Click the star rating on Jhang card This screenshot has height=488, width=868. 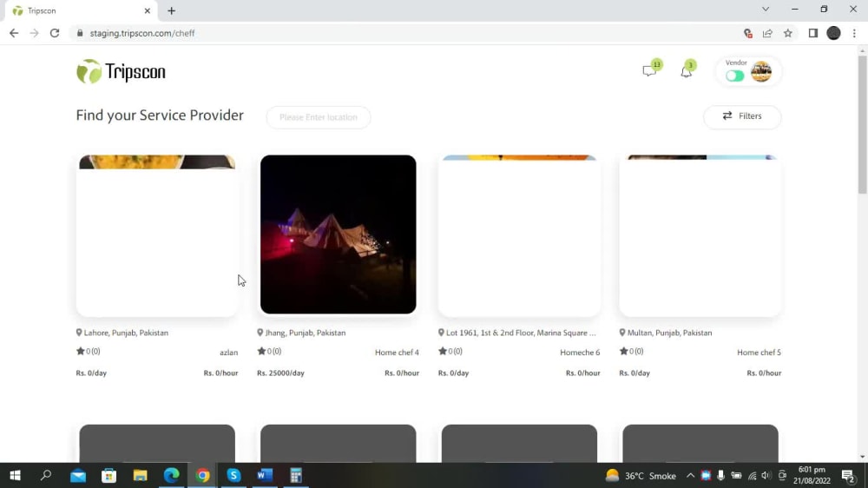(x=269, y=351)
